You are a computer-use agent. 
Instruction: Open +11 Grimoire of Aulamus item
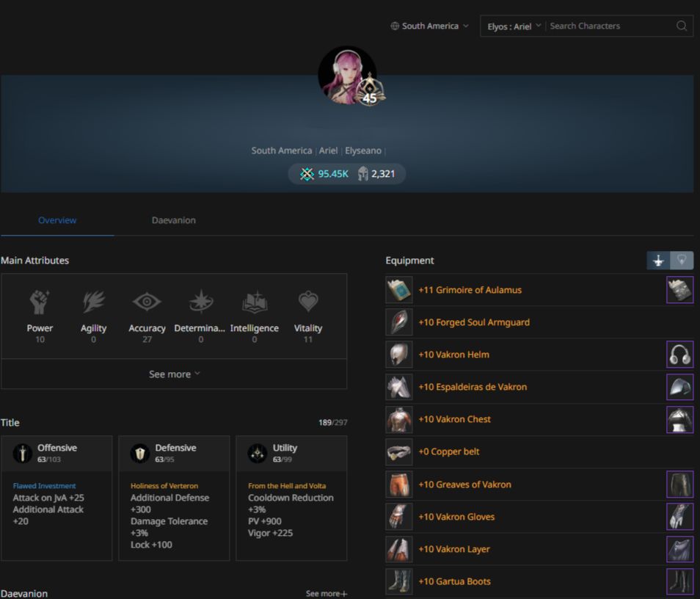click(470, 290)
